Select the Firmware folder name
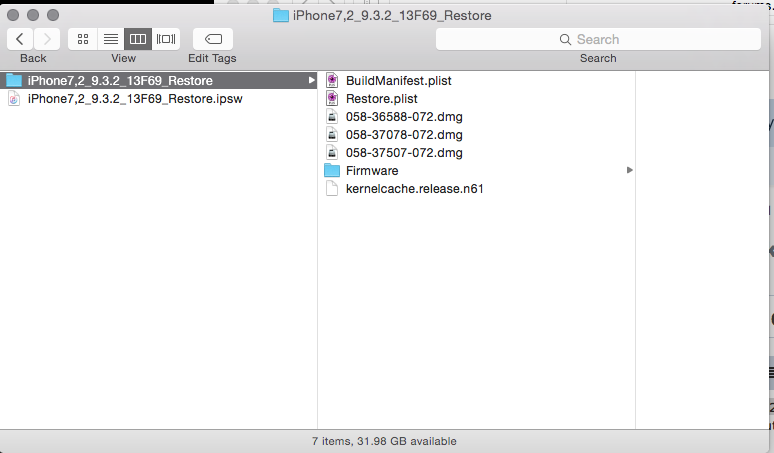This screenshot has width=774, height=453. (372, 171)
